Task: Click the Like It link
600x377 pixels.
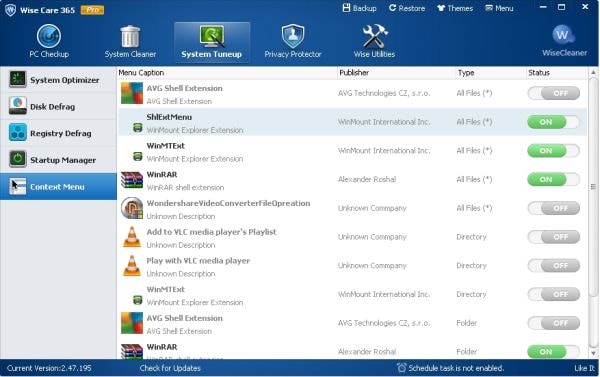Action: [x=585, y=368]
